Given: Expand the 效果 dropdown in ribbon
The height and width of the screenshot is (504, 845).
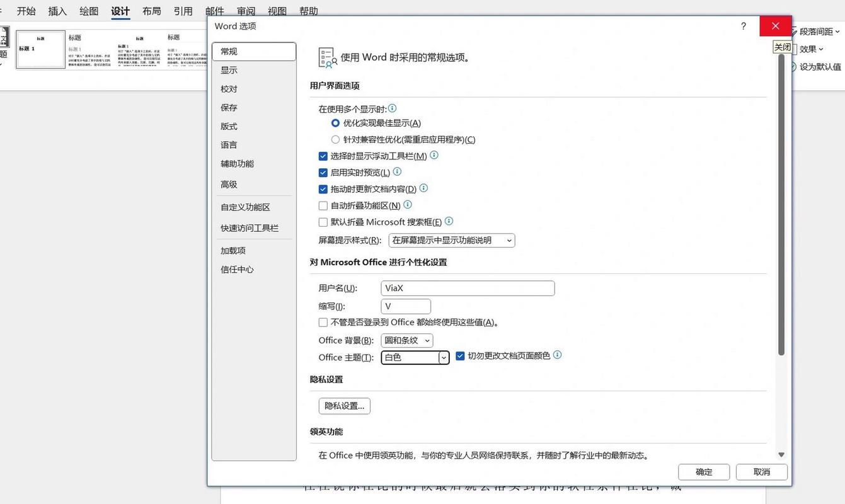Looking at the screenshot, I should 811,49.
